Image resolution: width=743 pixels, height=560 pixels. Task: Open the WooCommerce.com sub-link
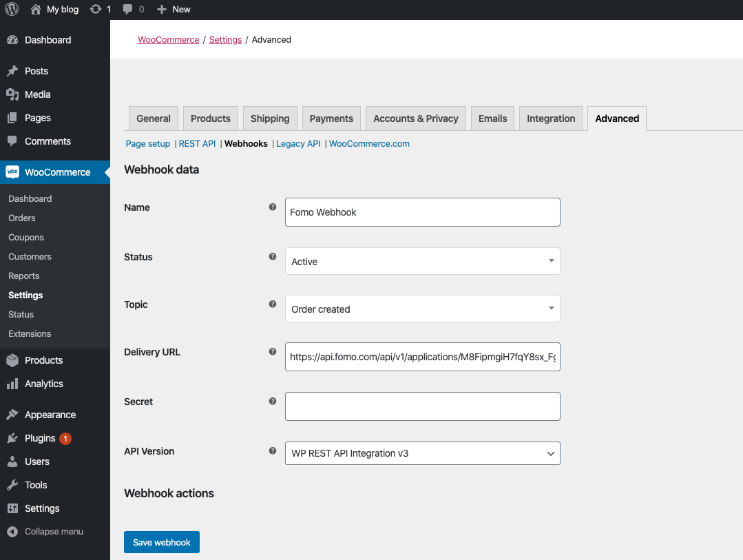(369, 144)
